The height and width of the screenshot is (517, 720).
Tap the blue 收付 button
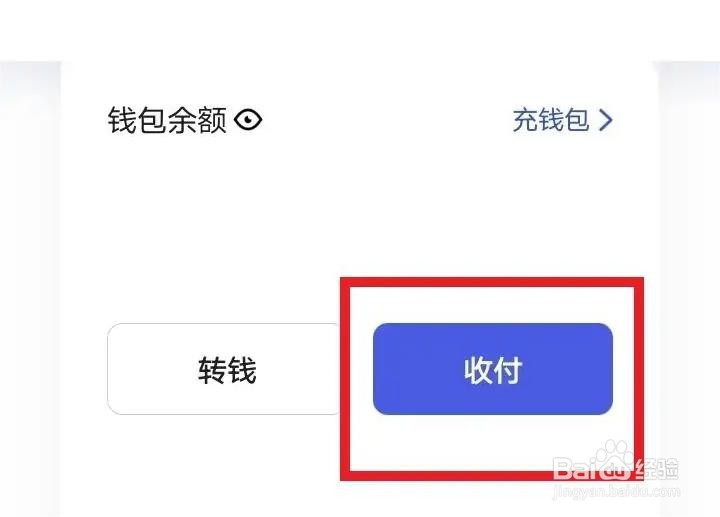(493, 369)
